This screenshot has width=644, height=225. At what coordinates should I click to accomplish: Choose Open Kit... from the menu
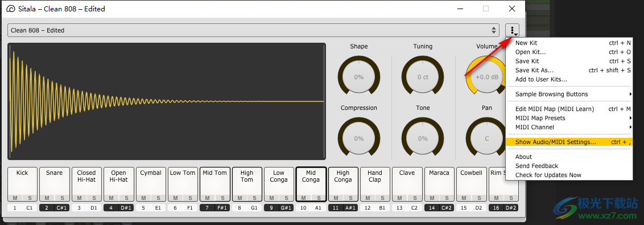click(569, 52)
